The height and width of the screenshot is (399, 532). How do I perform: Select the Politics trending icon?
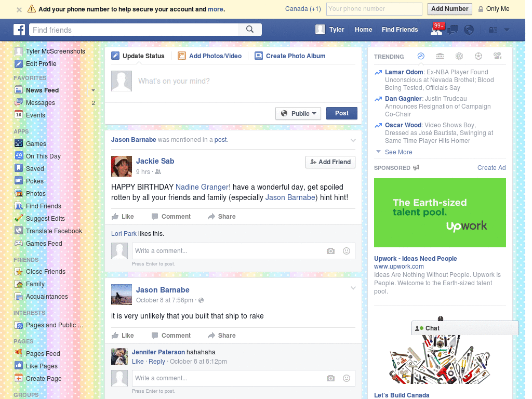point(440,56)
